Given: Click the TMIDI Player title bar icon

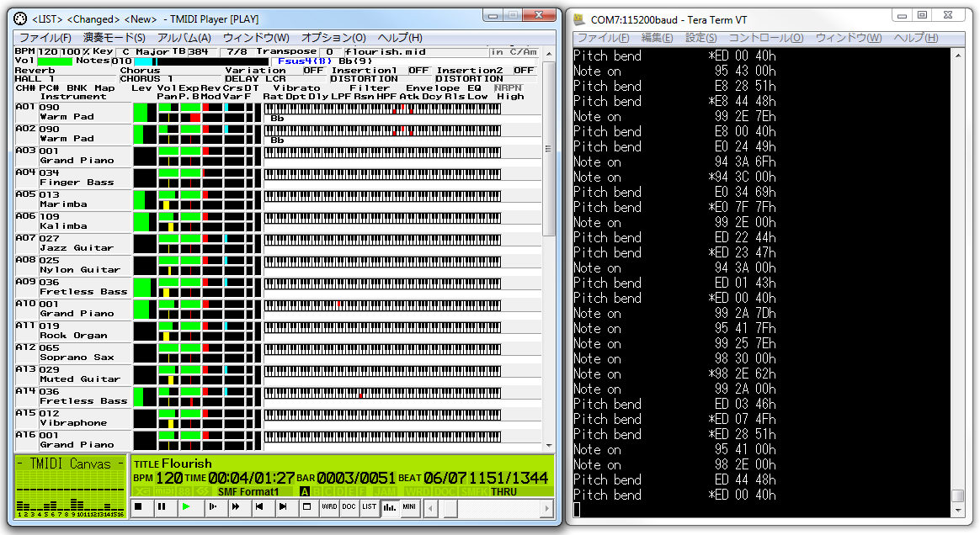Looking at the screenshot, I should click(20, 19).
